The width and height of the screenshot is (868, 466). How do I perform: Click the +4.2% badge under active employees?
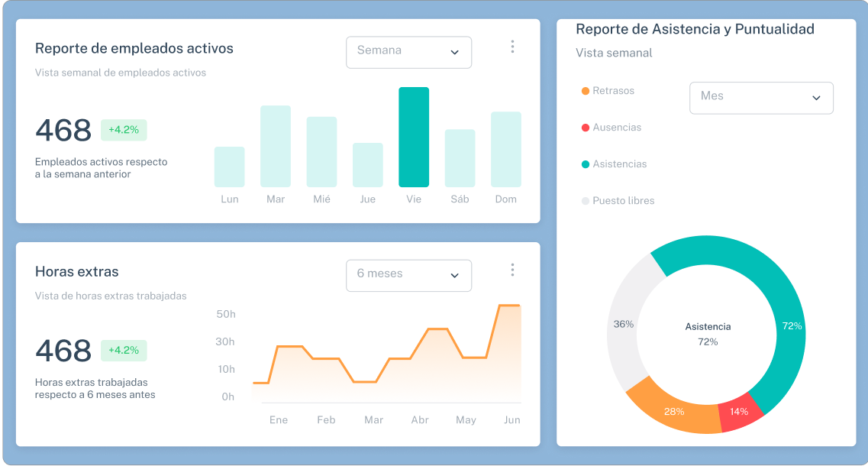pos(124,130)
